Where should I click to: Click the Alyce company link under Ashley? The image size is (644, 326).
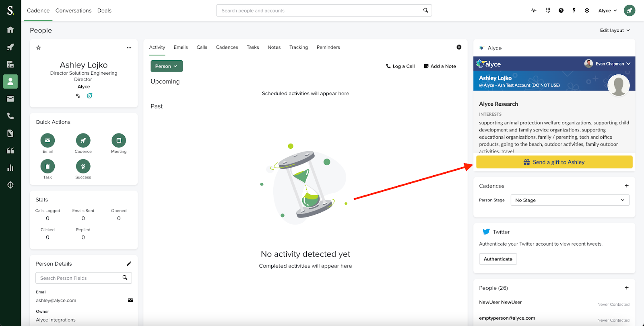[x=84, y=86]
